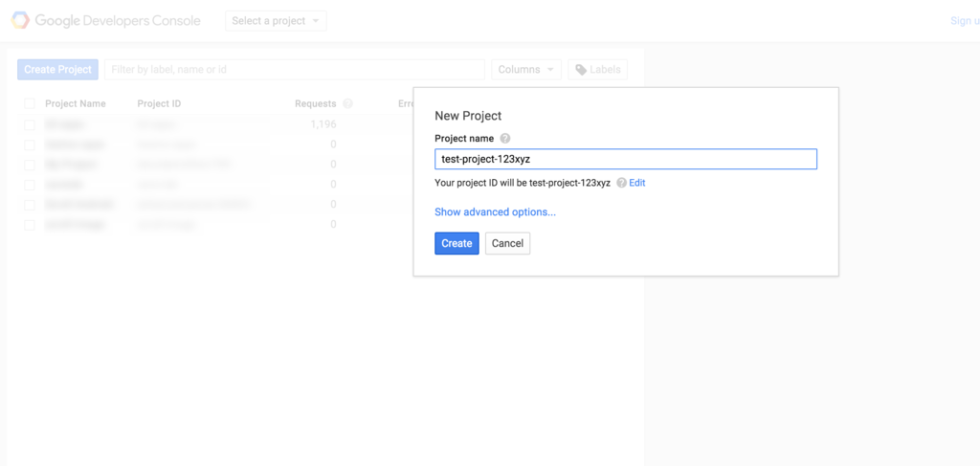Sort by Project Name column header
The width and height of the screenshot is (980, 466).
[76, 103]
